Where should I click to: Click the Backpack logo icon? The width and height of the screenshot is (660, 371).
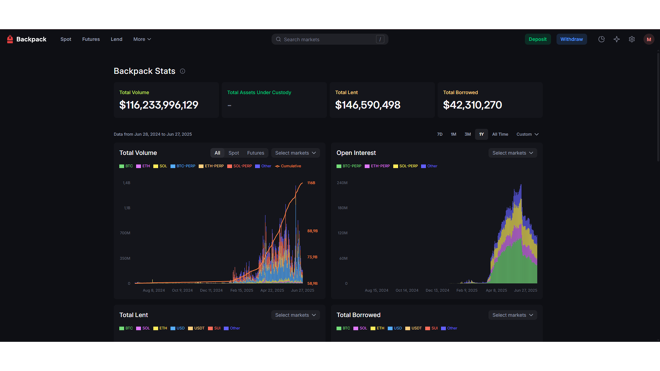[10, 39]
